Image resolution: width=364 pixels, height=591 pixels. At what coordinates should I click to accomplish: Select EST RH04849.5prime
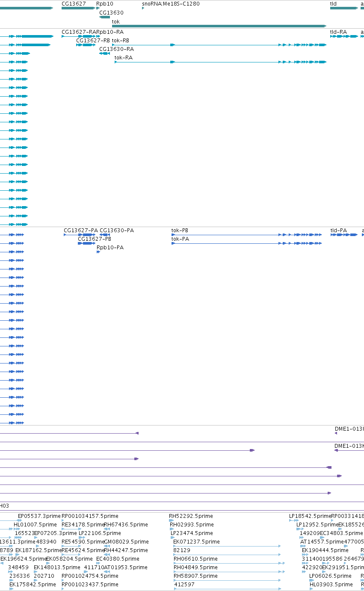coord(195,567)
